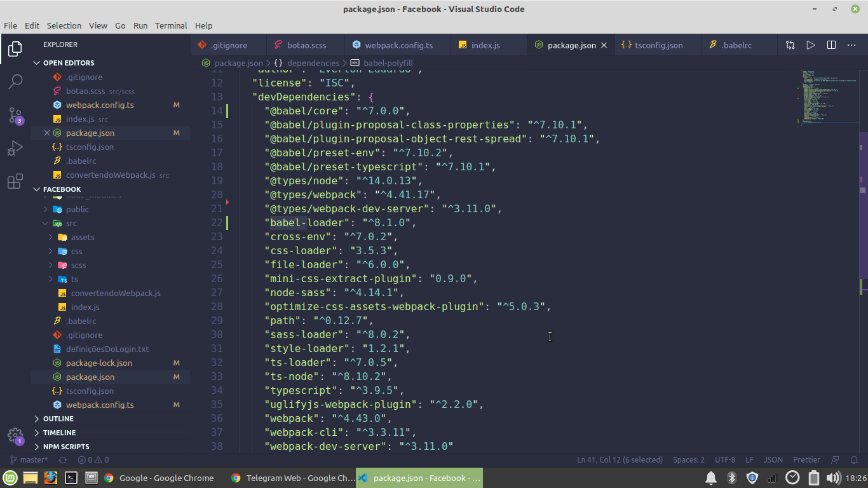Go to line via Ln 41, Col 12
The width and height of the screenshot is (868, 488).
[x=620, y=459]
